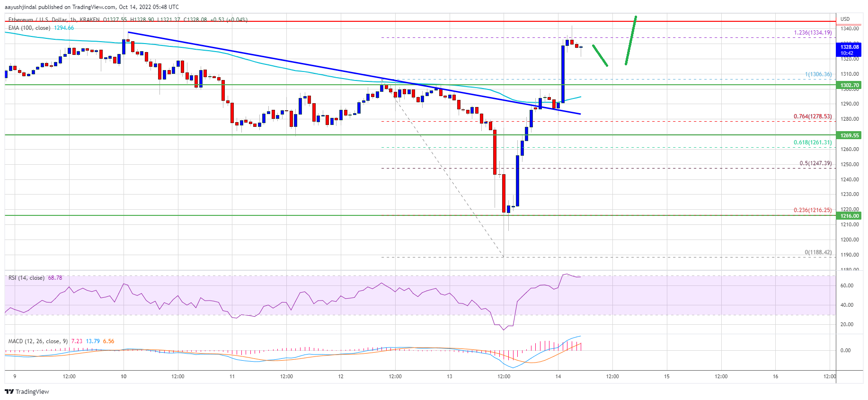Click date label 13 on time axis
The width and height of the screenshot is (868, 400).
(x=449, y=377)
